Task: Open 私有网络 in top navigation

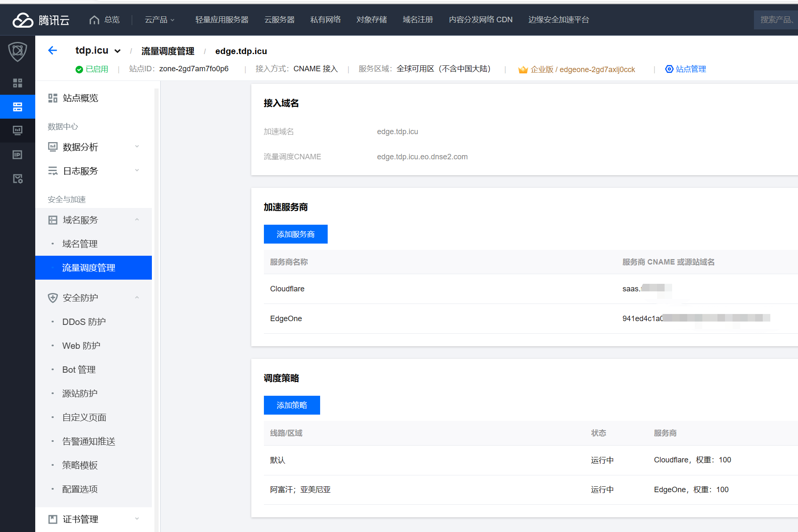Action: (x=326, y=20)
